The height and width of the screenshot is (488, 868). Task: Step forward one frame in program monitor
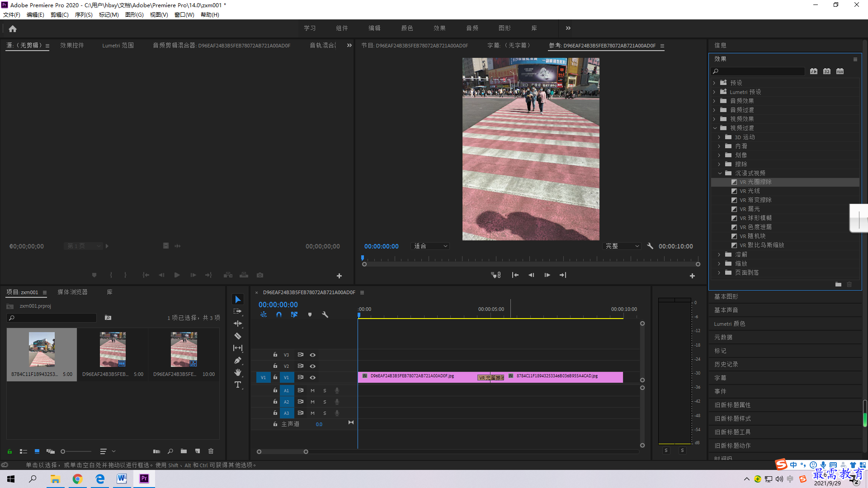click(547, 275)
